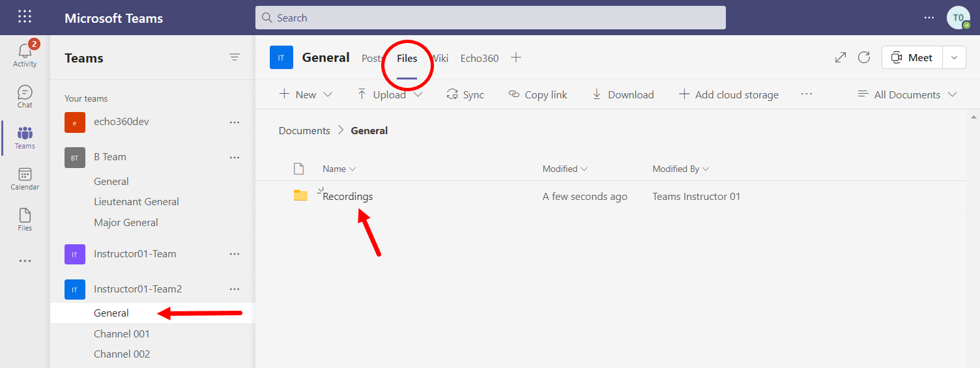Switch to Wiki tab
This screenshot has width=980, height=368.
439,58
